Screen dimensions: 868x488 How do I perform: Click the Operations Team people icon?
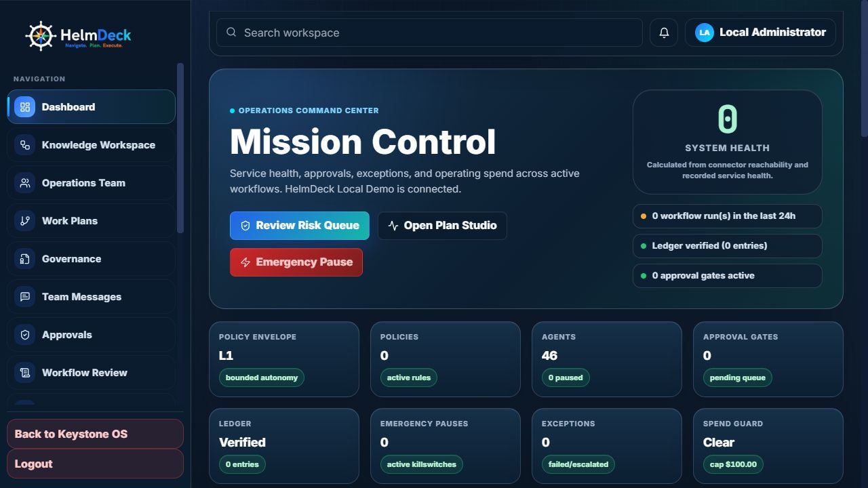point(25,183)
